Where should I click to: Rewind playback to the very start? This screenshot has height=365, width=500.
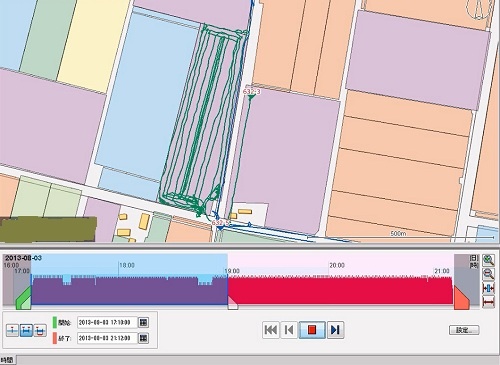click(271, 330)
